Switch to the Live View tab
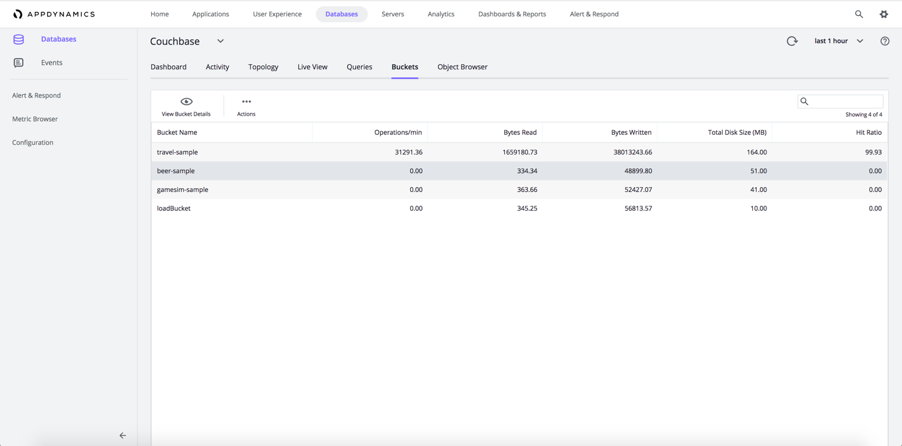The width and height of the screenshot is (902, 446). coord(312,67)
